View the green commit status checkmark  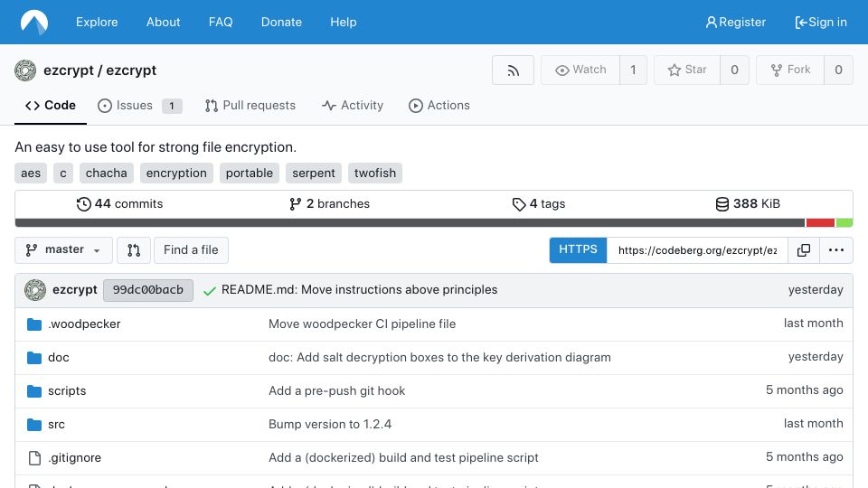coord(209,290)
